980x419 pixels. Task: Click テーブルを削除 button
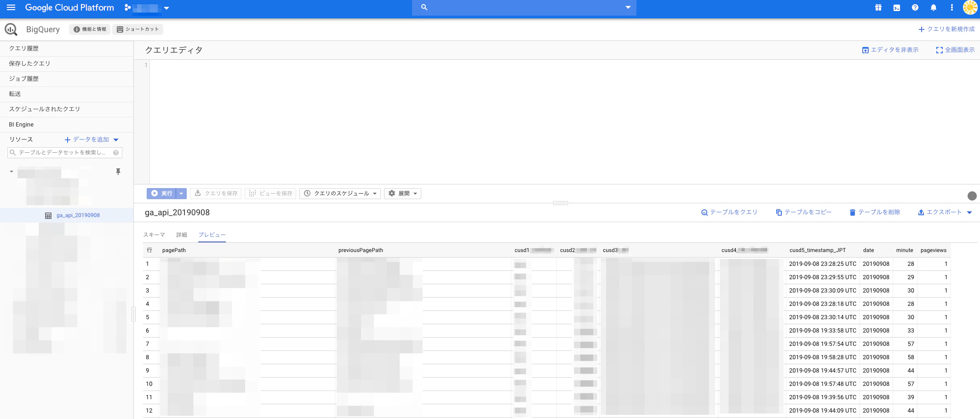pos(875,212)
